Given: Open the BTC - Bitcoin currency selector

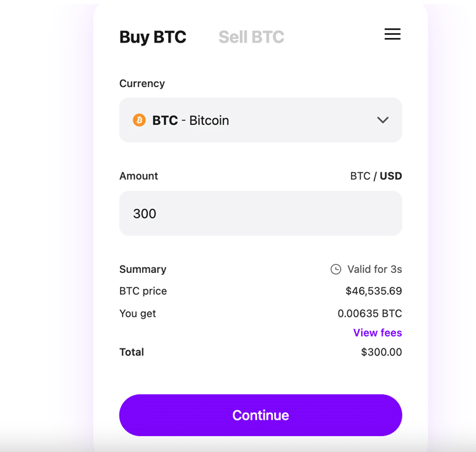Looking at the screenshot, I should click(260, 120).
